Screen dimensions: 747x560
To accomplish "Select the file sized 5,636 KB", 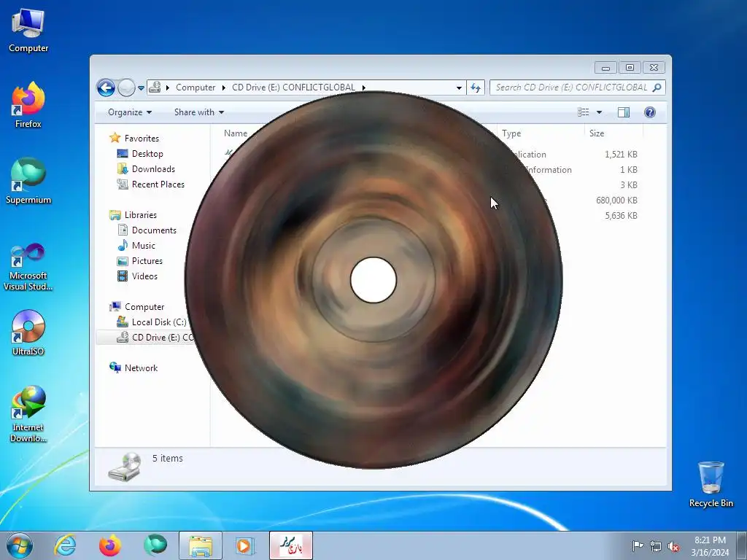I will (621, 216).
